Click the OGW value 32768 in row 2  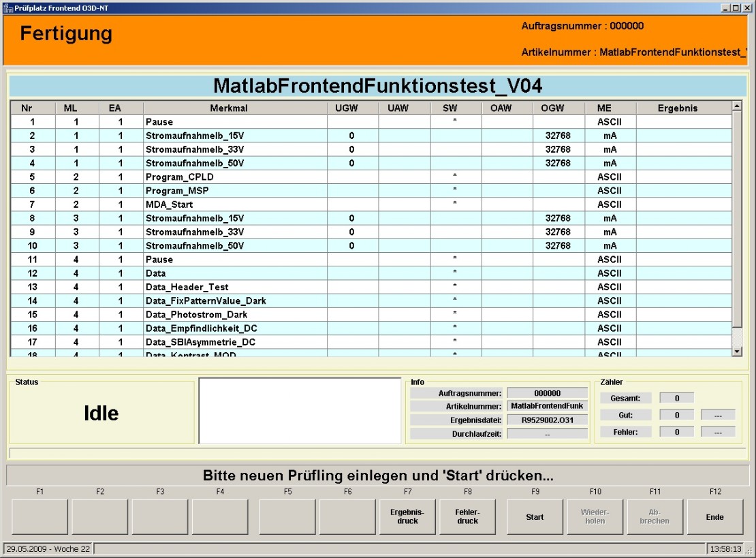pos(558,136)
